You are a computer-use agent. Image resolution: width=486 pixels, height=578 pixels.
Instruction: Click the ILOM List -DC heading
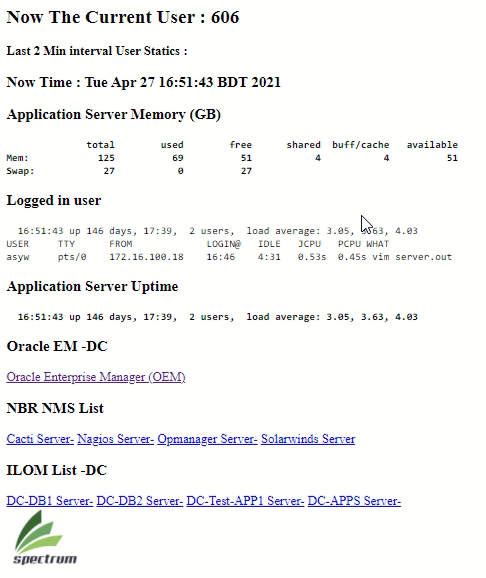coord(56,470)
